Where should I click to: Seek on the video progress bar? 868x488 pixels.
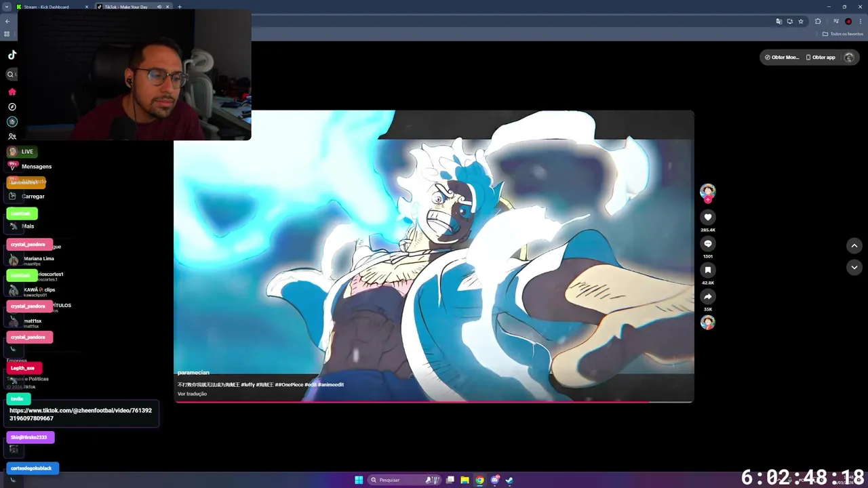[434, 402]
